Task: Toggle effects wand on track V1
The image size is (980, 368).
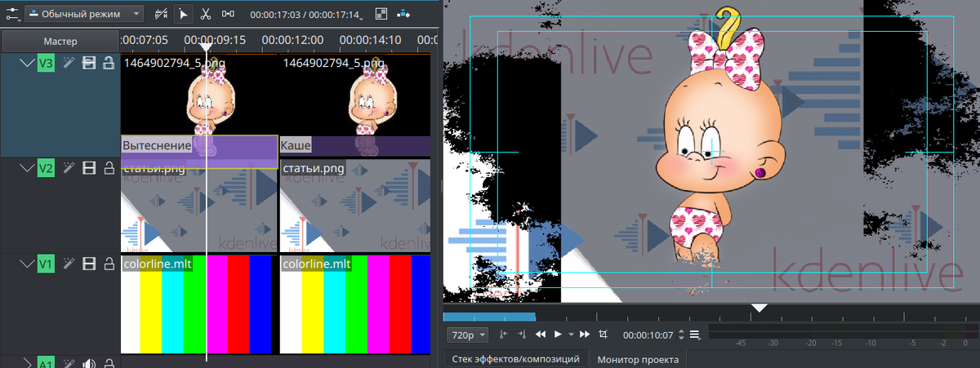Action: (69, 264)
